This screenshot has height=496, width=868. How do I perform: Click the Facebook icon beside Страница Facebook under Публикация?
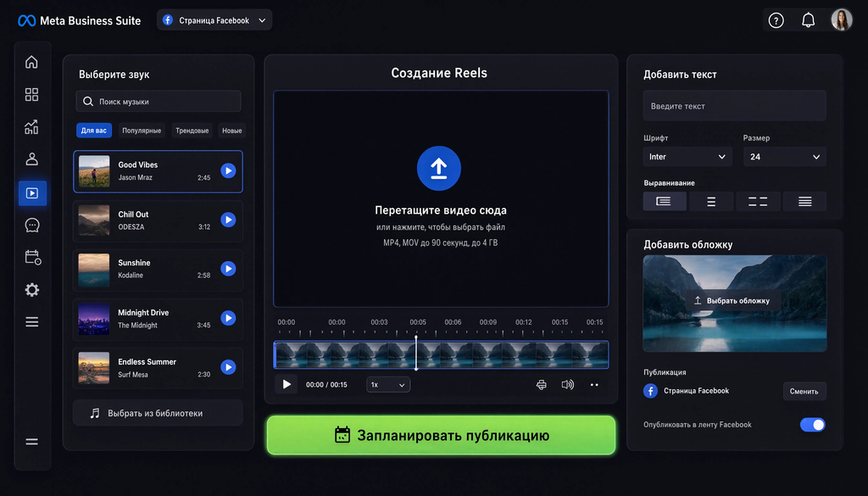(x=650, y=391)
